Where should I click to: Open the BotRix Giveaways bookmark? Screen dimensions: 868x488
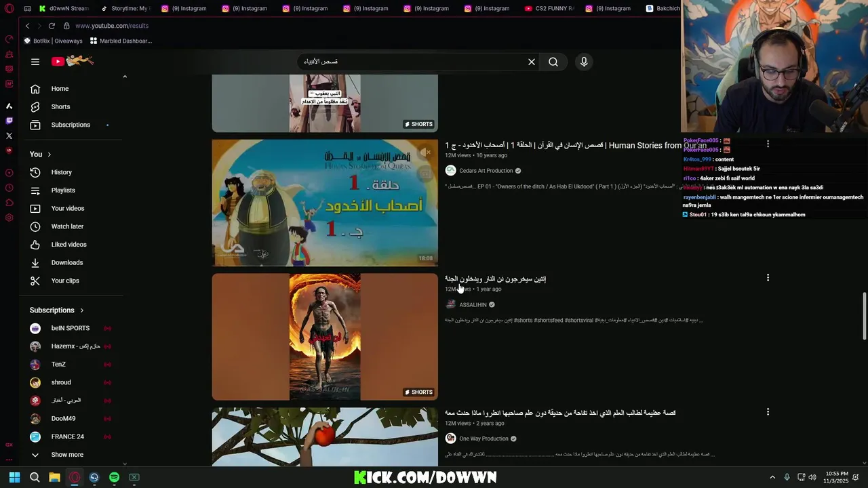pyautogui.click(x=53, y=41)
